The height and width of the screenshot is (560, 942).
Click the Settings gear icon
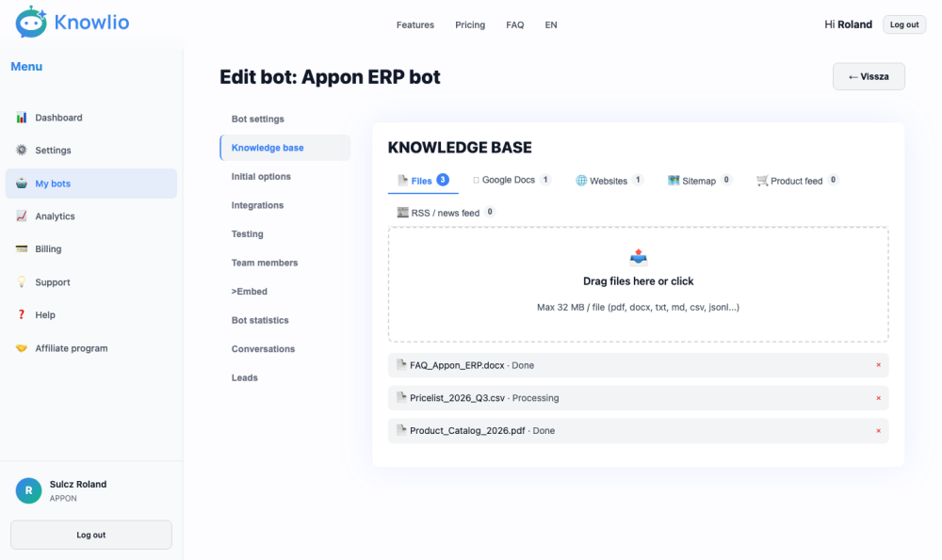point(22,150)
